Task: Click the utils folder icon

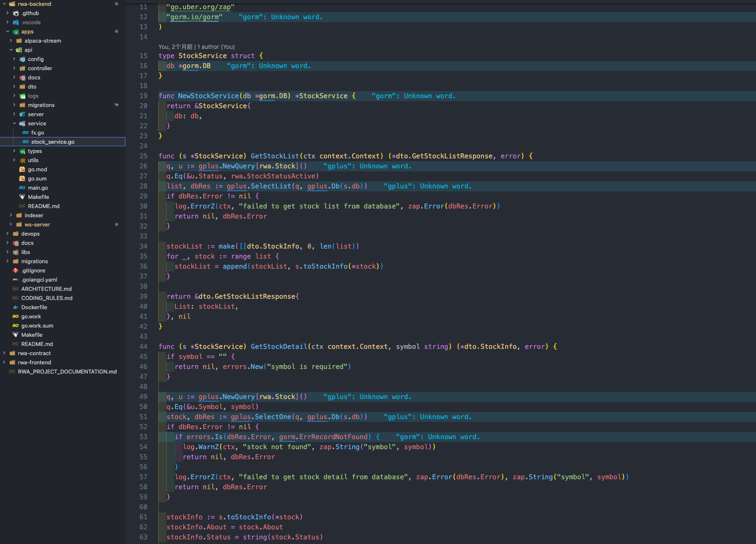Action: tap(22, 160)
